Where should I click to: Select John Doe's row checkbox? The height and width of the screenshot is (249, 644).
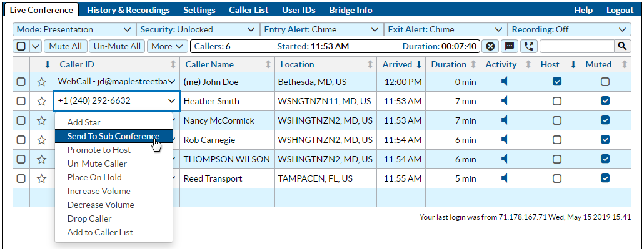(x=21, y=82)
